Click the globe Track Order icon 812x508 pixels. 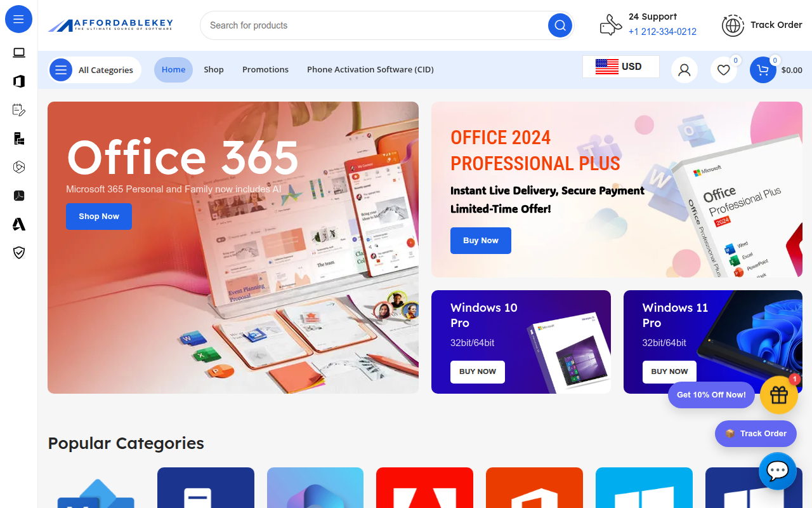pyautogui.click(x=733, y=25)
